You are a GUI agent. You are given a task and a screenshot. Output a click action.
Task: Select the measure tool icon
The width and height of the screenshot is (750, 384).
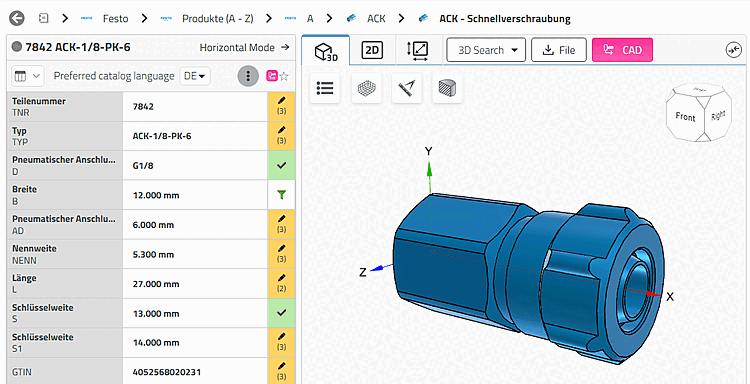[407, 88]
